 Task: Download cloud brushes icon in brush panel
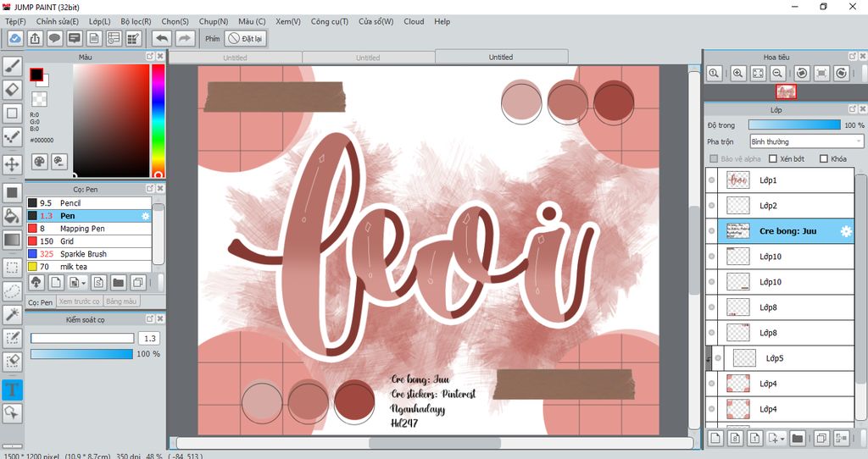click(36, 283)
